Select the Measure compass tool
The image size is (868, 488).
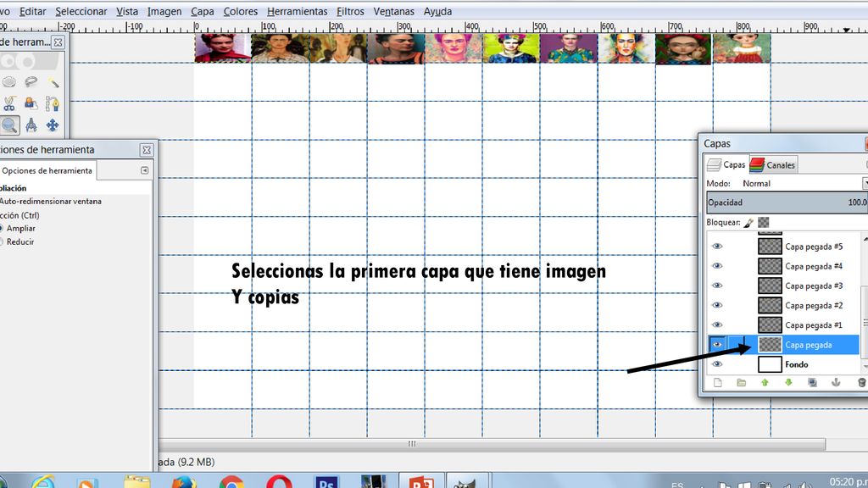31,125
